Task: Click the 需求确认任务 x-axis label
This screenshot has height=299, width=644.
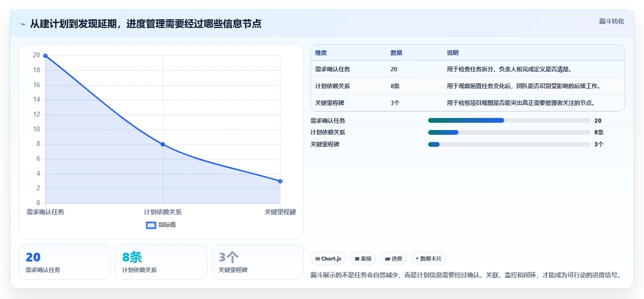Action: click(45, 212)
